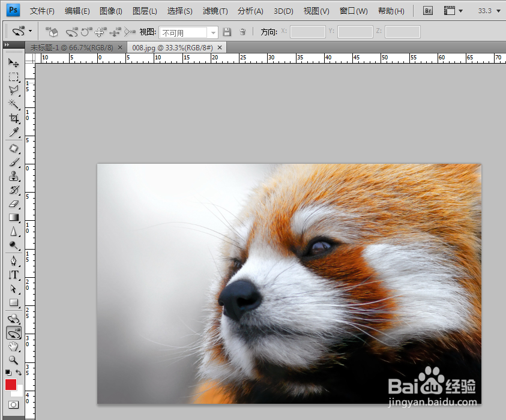Screen dimensions: 506x420
Task: Choose the pan 3D camera option
Action: pyautogui.click(x=100, y=32)
